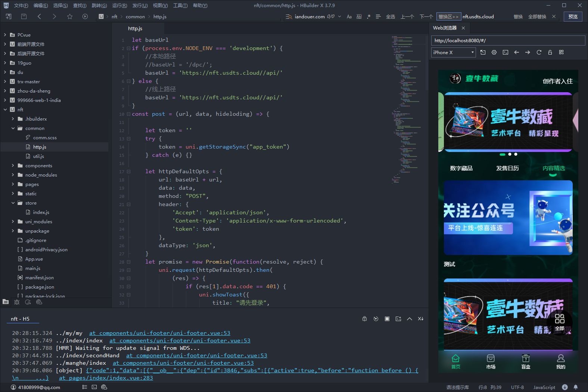Collapse the console panel with up chevron

point(410,319)
